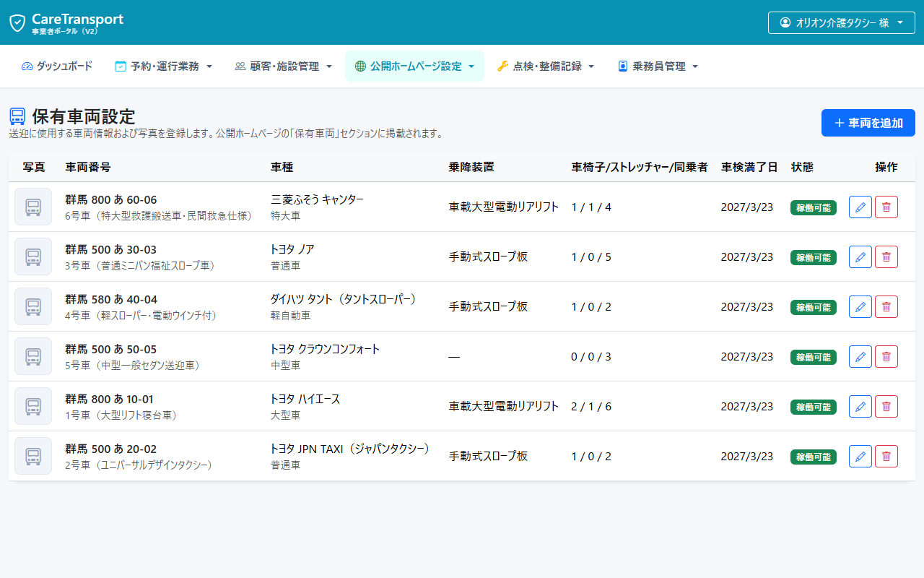Click the 稼働可能 badge for 20-02
This screenshot has width=924, height=578.
click(x=814, y=457)
